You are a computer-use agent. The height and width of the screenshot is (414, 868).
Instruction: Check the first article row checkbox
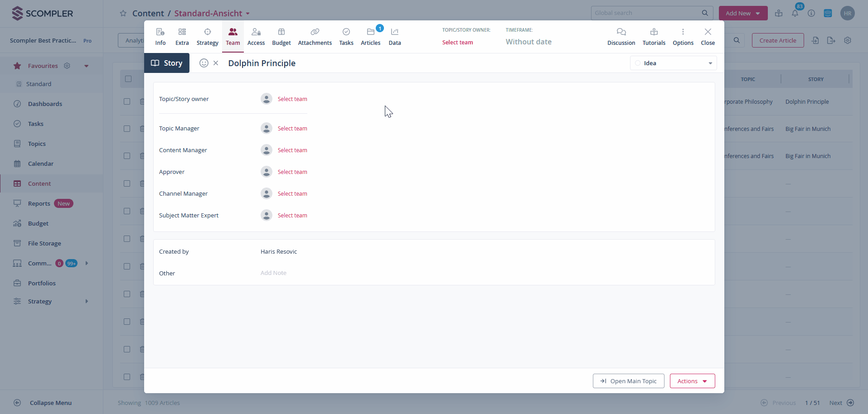[x=127, y=101]
